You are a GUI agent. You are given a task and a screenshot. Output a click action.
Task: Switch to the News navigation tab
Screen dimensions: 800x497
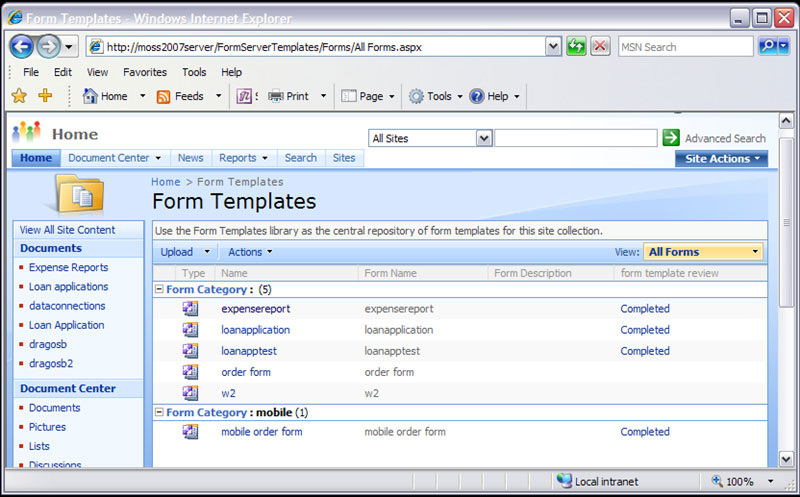[x=190, y=158]
